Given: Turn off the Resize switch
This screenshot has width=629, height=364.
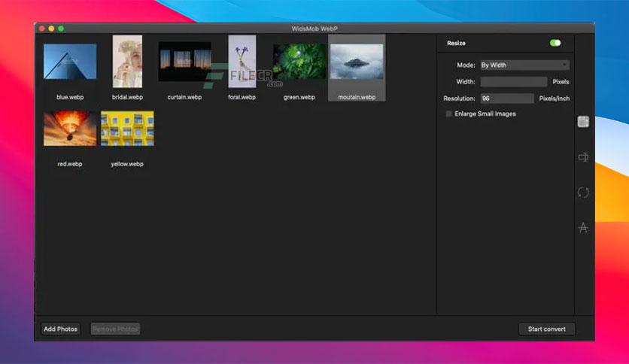Looking at the screenshot, I should click(x=555, y=43).
